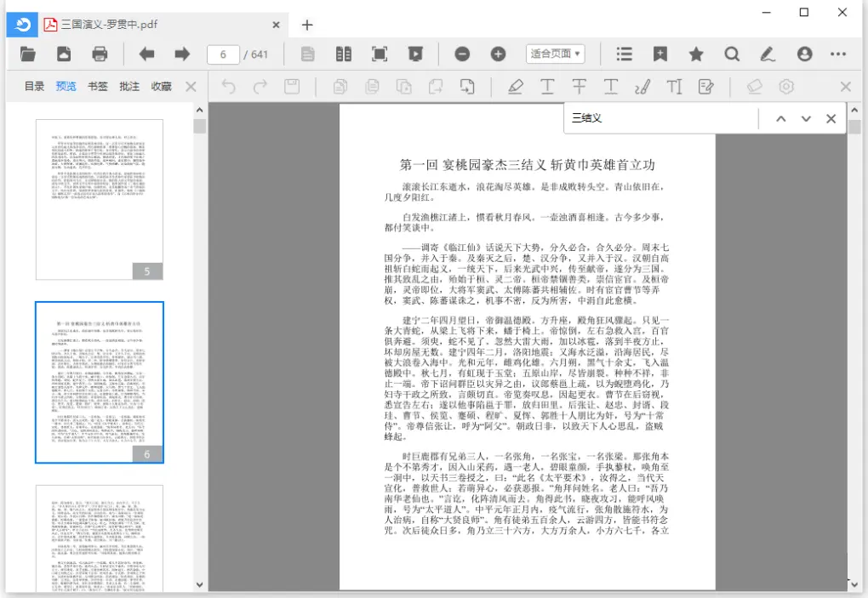Click the save-to-cloud file icon

tap(64, 54)
